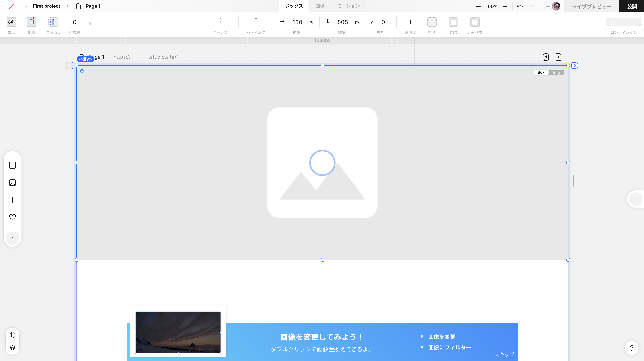The image size is (644, 361).
Task: Select the Box tool in left toolbar
Action: [x=12, y=165]
